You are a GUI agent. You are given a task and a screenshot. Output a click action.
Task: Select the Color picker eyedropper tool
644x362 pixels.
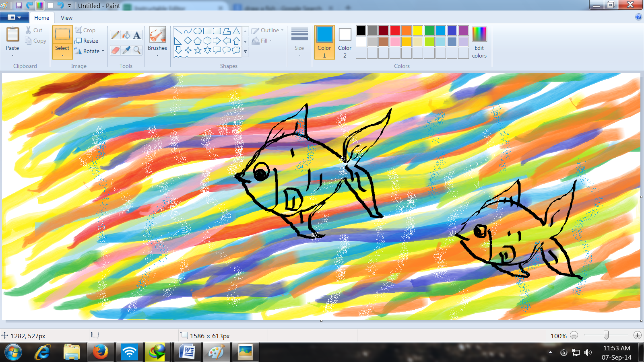coord(126,50)
